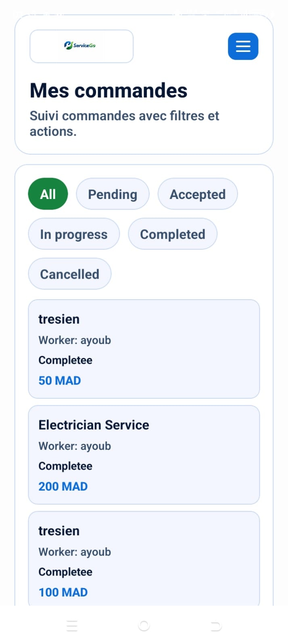Enable the Pending filter
288x644 pixels.
(113, 194)
